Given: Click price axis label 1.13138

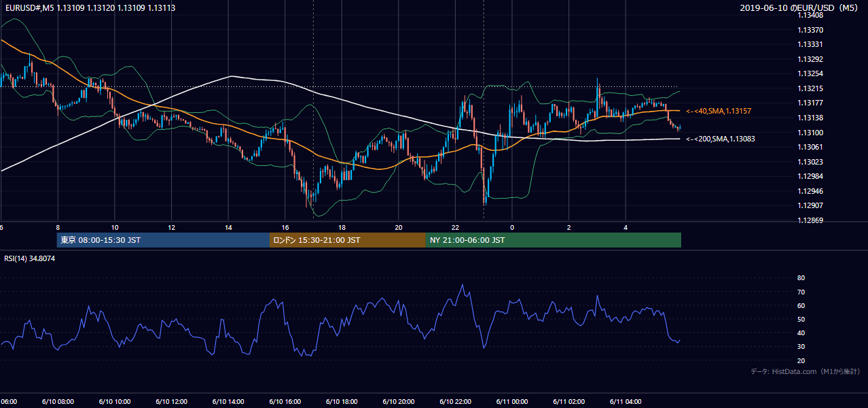Looking at the screenshot, I should pyautogui.click(x=810, y=118).
